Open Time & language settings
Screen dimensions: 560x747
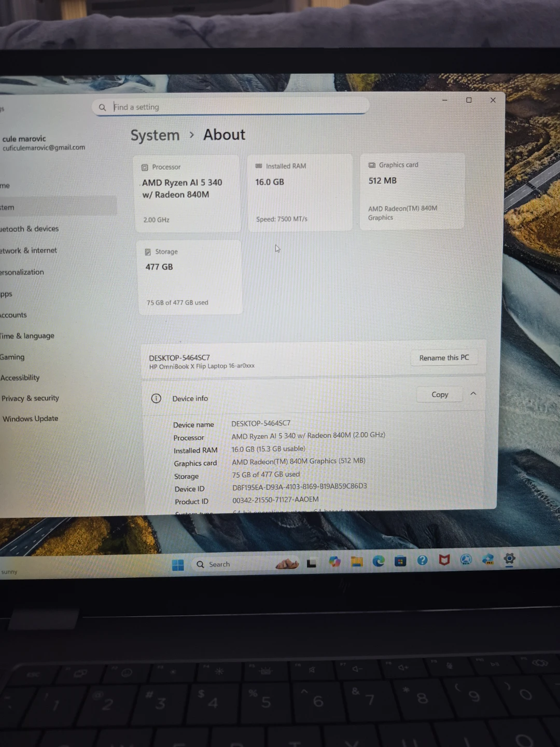pyautogui.click(x=27, y=336)
